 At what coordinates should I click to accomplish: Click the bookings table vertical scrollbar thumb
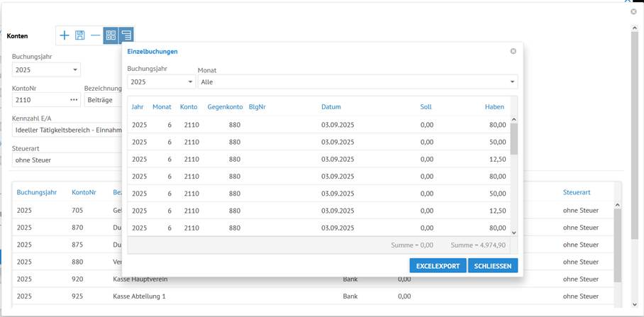[x=514, y=138]
